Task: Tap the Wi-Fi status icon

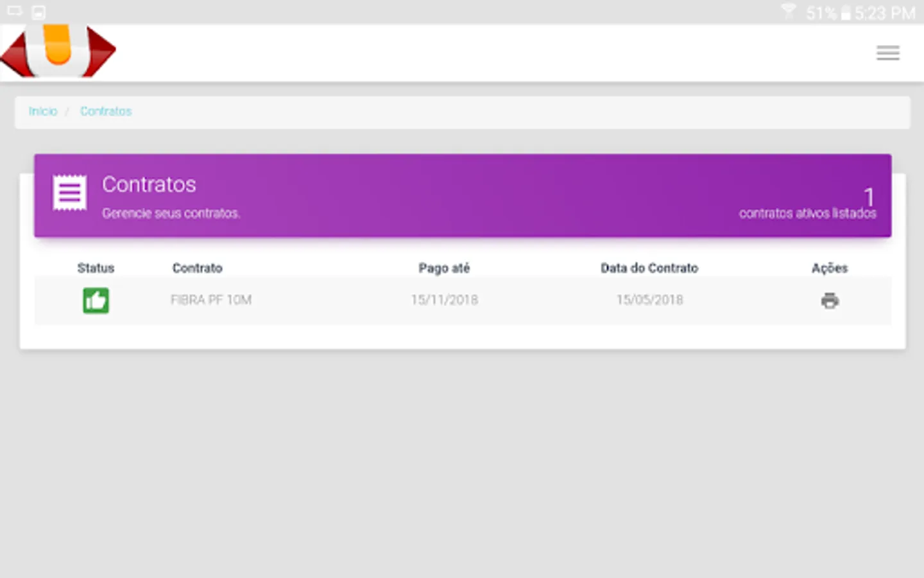Action: 789,12
